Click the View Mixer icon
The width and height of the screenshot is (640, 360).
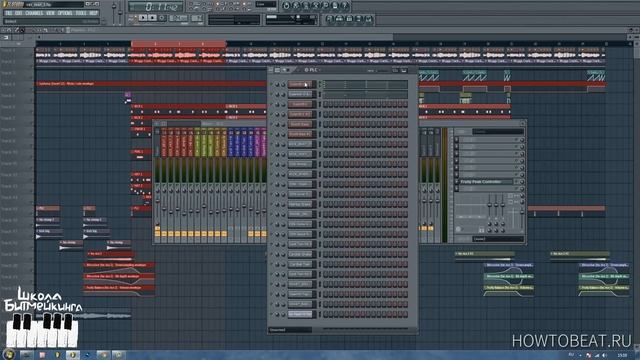tap(369, 19)
